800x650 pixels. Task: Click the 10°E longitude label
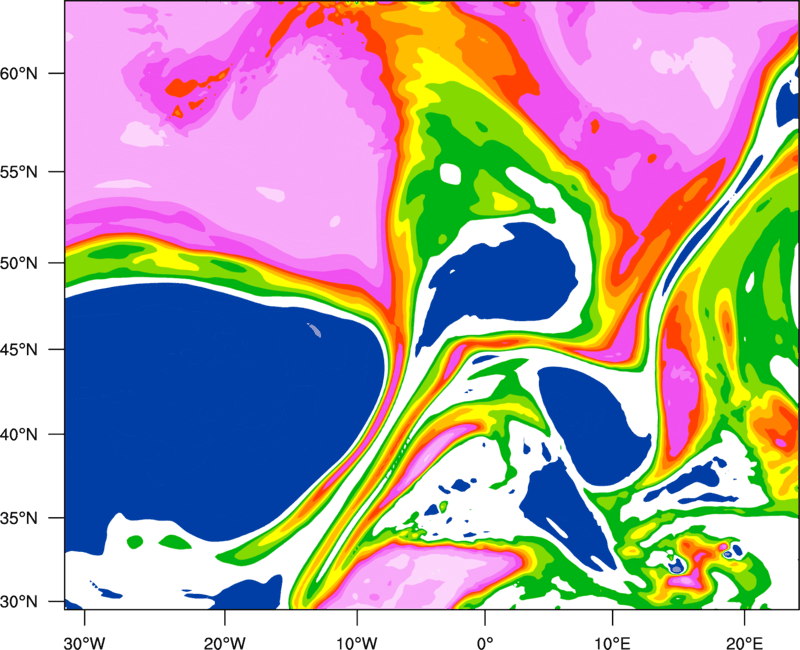click(x=612, y=643)
